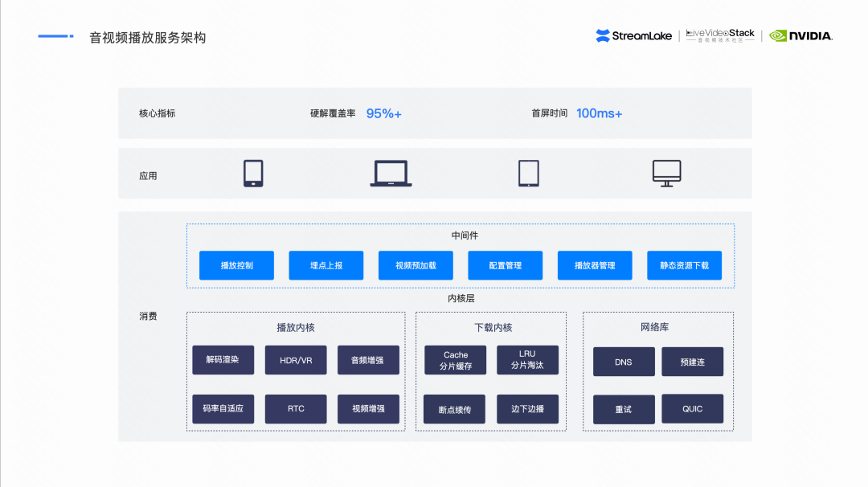Image resolution: width=868 pixels, height=487 pixels.
Task: Select the 埋点上报 block
Action: [x=325, y=265]
